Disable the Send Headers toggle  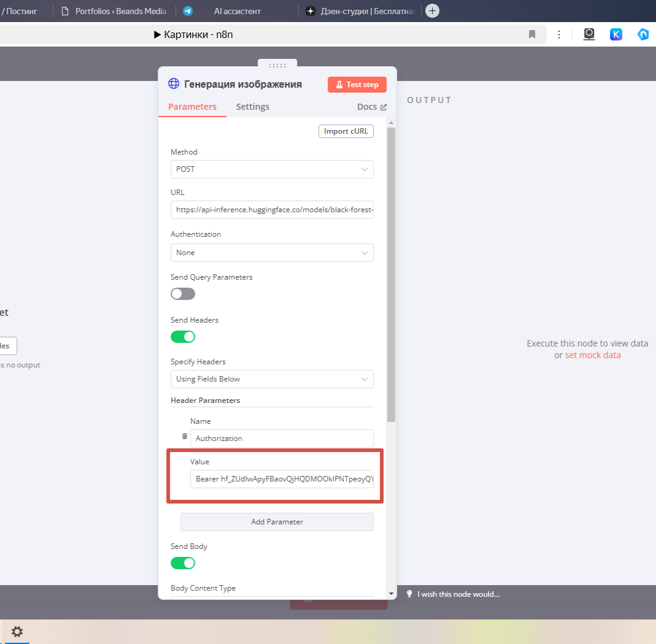[x=183, y=337]
